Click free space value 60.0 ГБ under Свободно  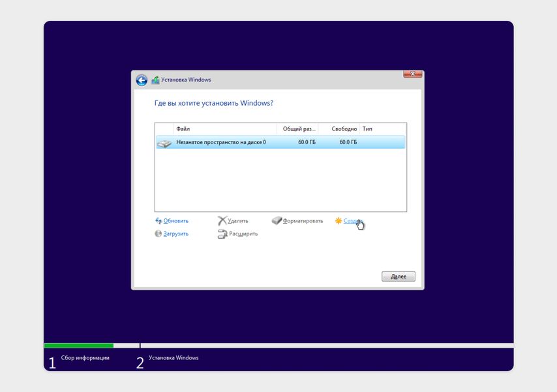(x=348, y=142)
